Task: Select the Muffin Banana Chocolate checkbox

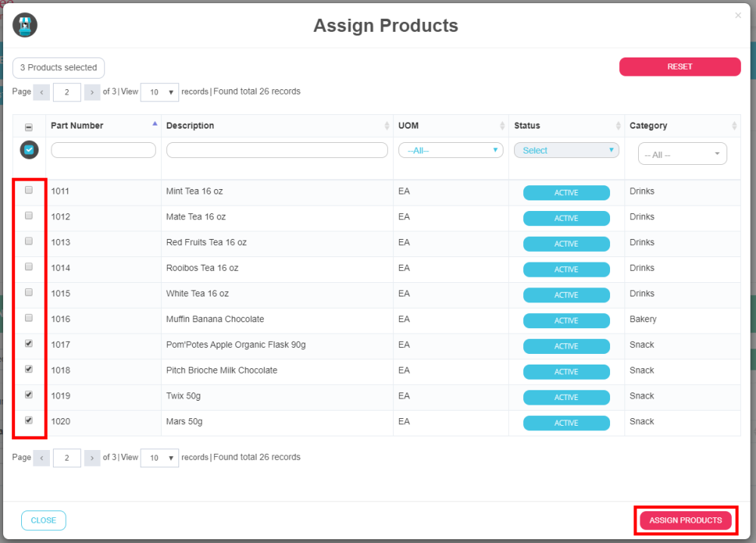Action: click(29, 318)
